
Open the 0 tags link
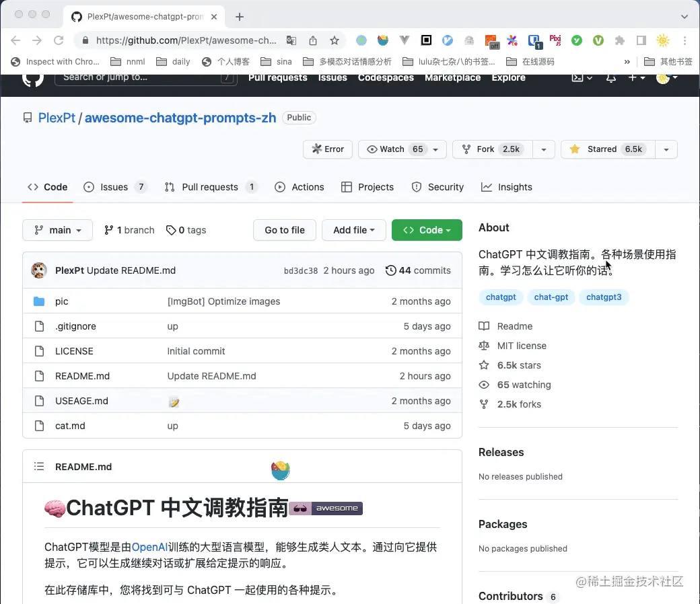(186, 230)
